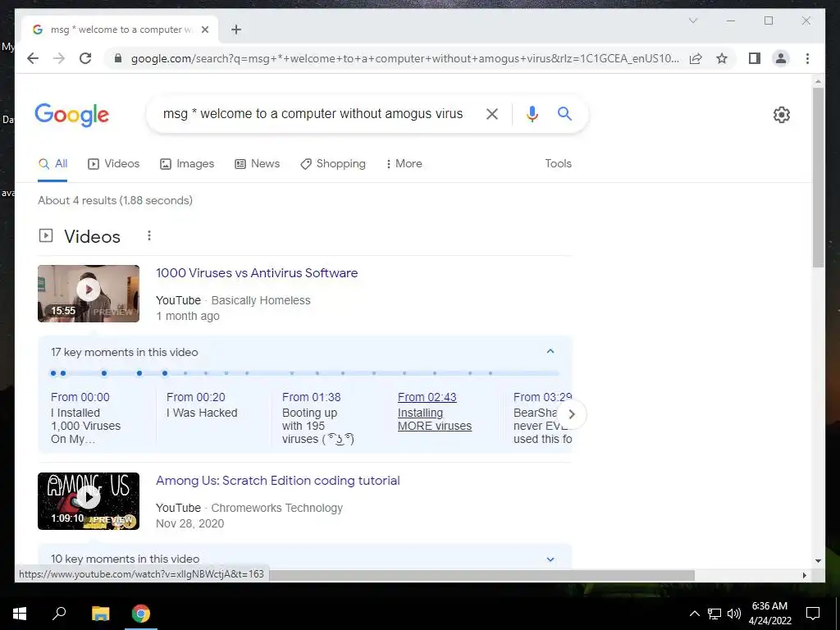The width and height of the screenshot is (840, 630).
Task: Play 1000 Viruses vs Antivirus thumbnail
Action: (89, 294)
